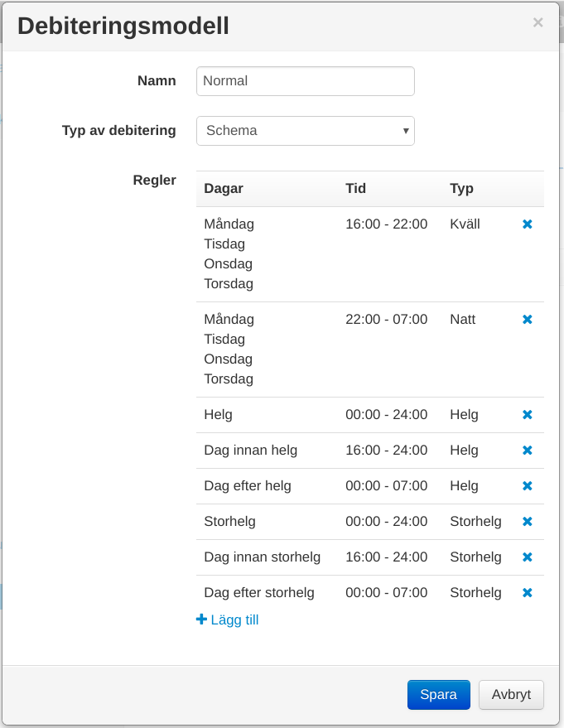Remove the Dag efter storhelg rule
The height and width of the screenshot is (728, 564).
point(527,593)
